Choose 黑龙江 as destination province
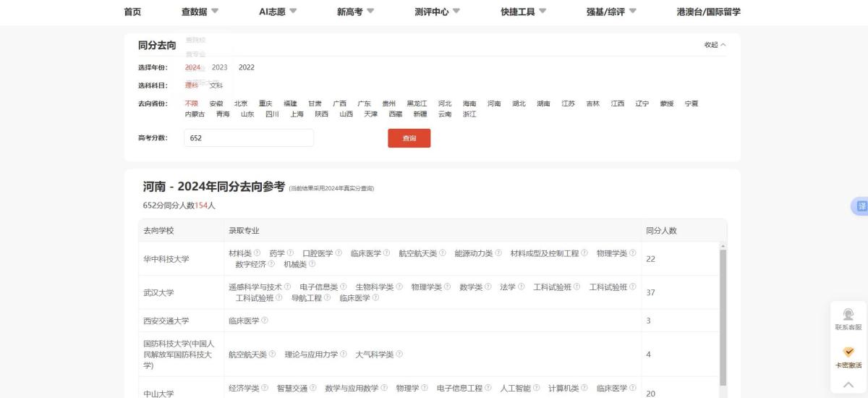Screen dimensions: 868x398 tap(417, 103)
